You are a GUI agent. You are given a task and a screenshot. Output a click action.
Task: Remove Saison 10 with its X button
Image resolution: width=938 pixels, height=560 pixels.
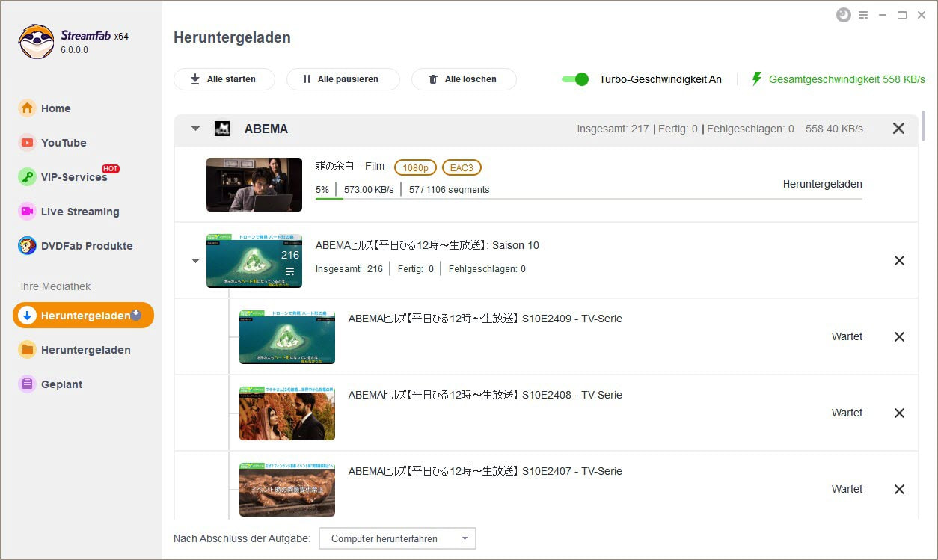coord(899,261)
